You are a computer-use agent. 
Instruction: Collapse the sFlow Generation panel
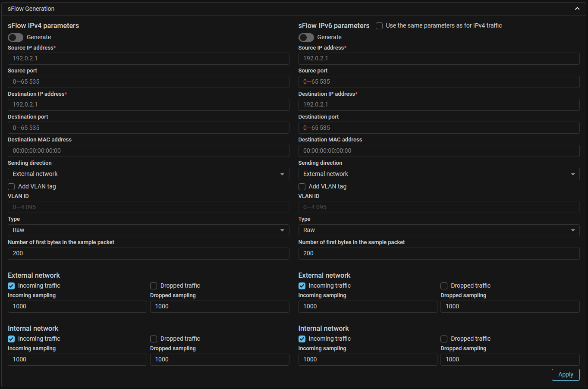pos(577,9)
